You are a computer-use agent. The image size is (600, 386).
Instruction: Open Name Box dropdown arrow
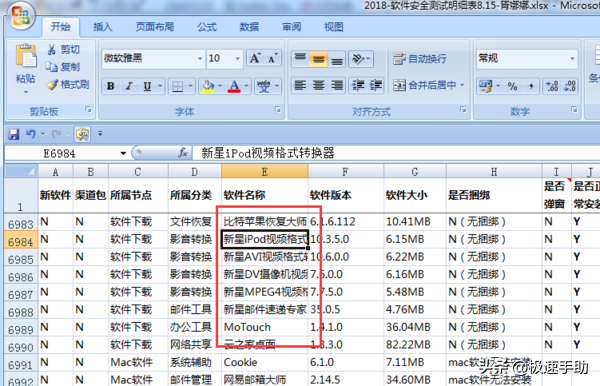point(123,153)
